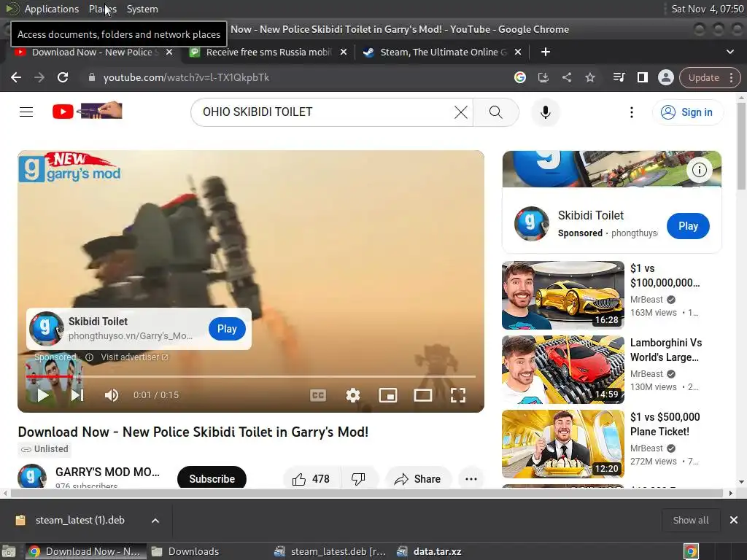The width and height of the screenshot is (747, 560).
Task: Click horizontal page scrollbar
Action: 367,494
